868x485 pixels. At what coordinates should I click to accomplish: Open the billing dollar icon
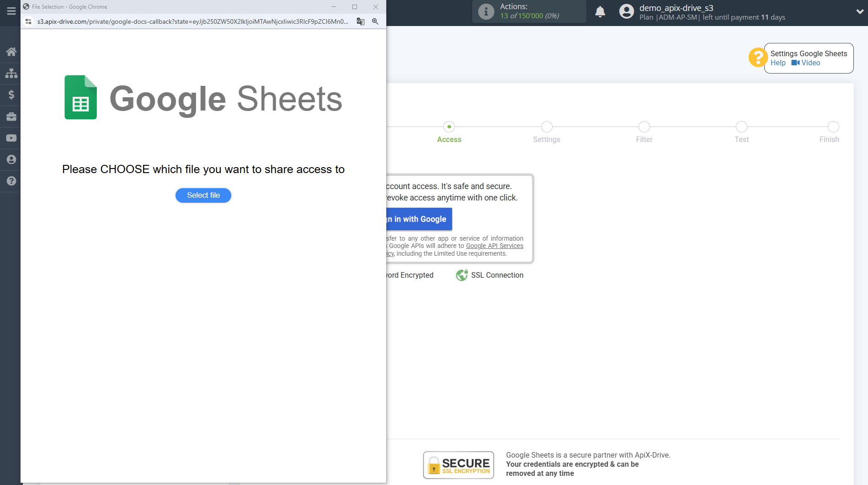coord(11,95)
